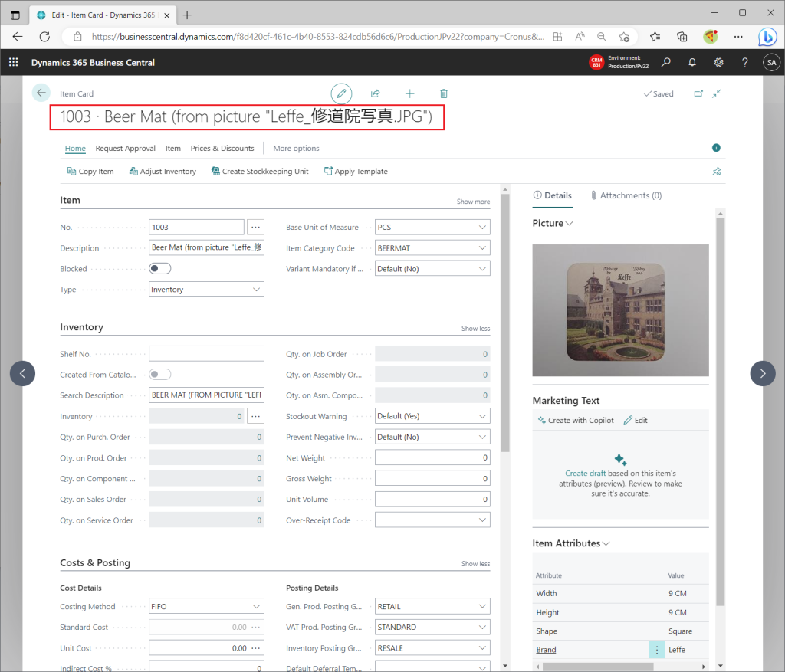The image size is (785, 672).
Task: Toggle Created From Catalog switch
Action: click(160, 374)
